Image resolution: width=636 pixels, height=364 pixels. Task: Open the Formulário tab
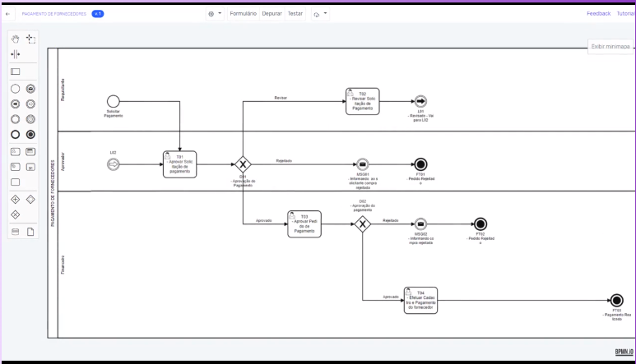(243, 13)
